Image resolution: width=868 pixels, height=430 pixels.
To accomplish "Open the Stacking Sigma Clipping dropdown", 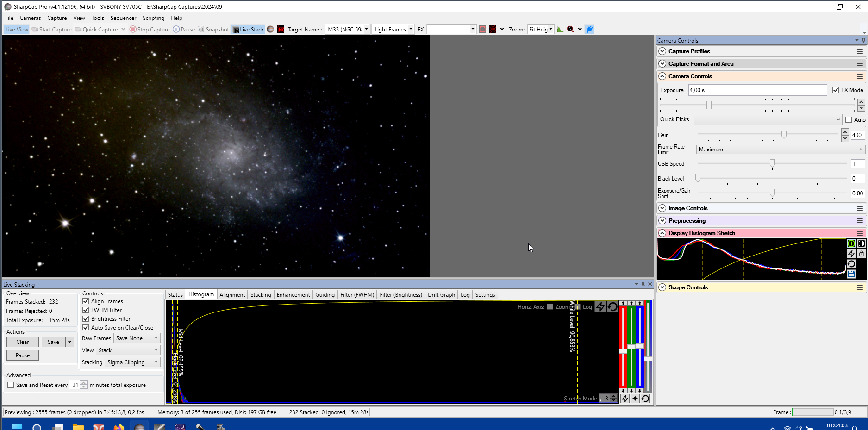I will point(132,362).
